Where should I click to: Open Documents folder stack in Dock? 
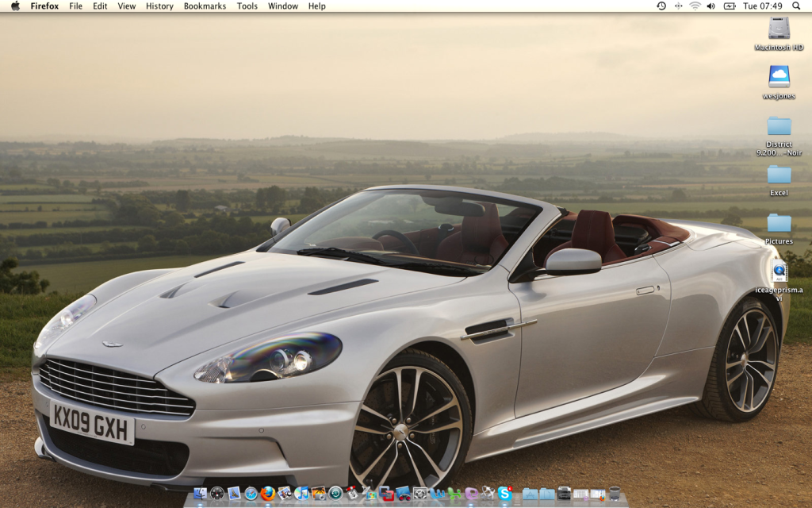pyautogui.click(x=547, y=493)
